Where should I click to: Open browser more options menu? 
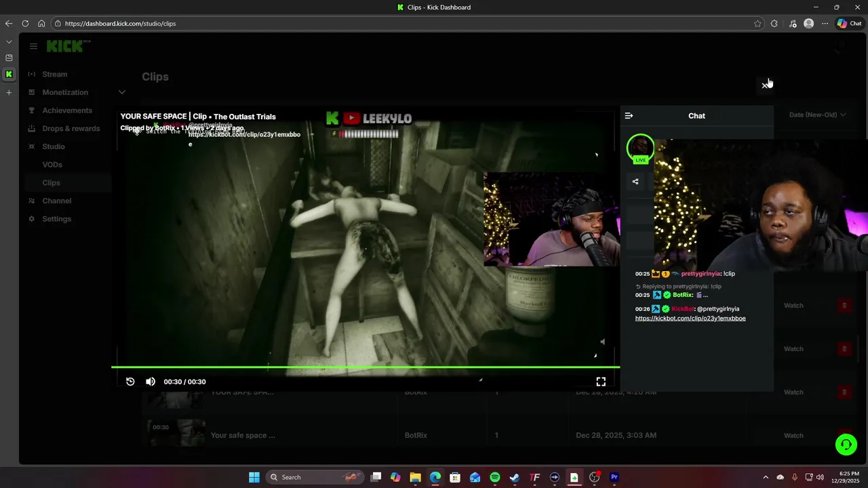[x=825, y=23]
